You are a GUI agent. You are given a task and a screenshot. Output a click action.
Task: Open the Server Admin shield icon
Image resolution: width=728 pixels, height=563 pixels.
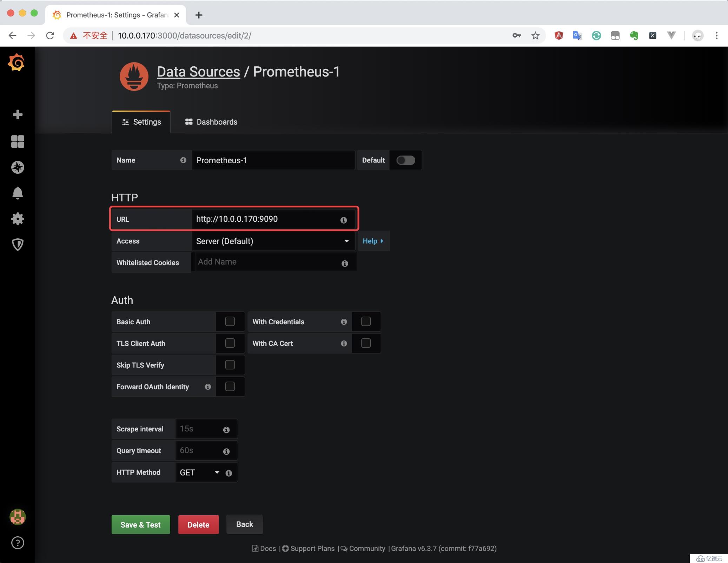pos(18,244)
